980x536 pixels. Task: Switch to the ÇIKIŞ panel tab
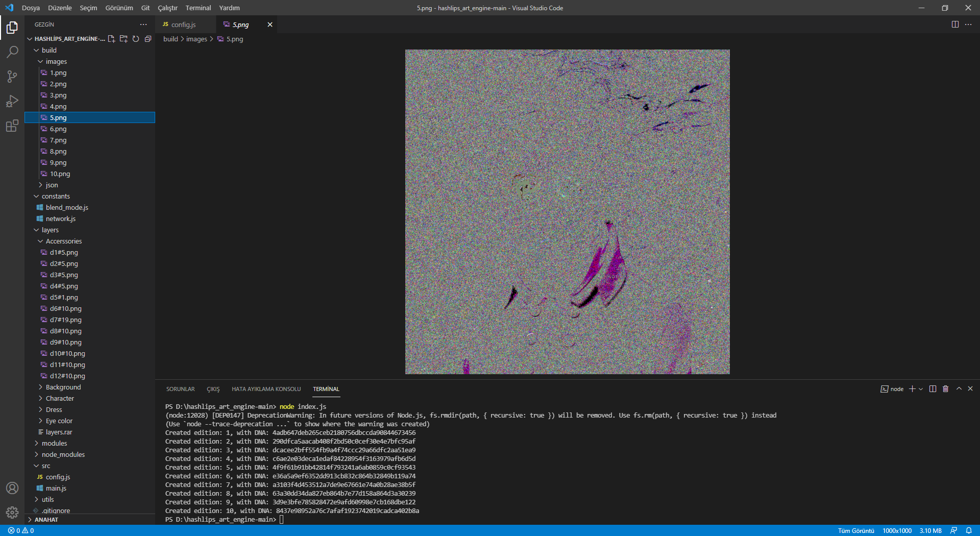coord(213,389)
